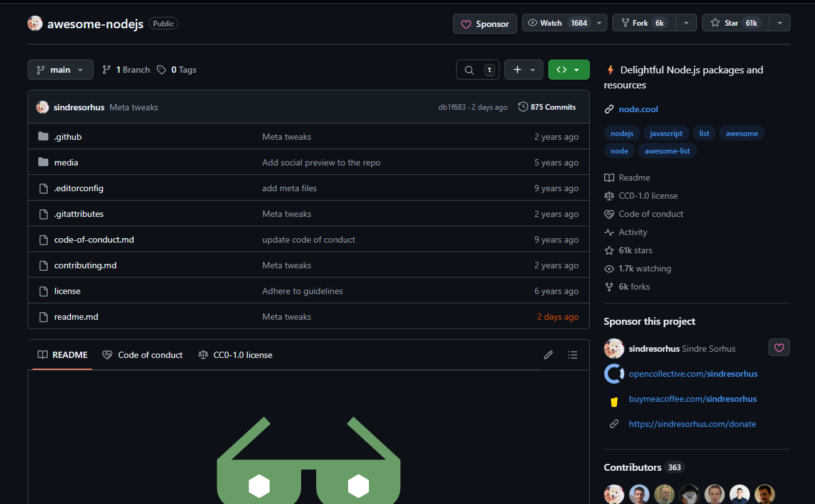Viewport: 815px width, 504px height.
Task: Select the javascript topic tag
Action: [666, 134]
